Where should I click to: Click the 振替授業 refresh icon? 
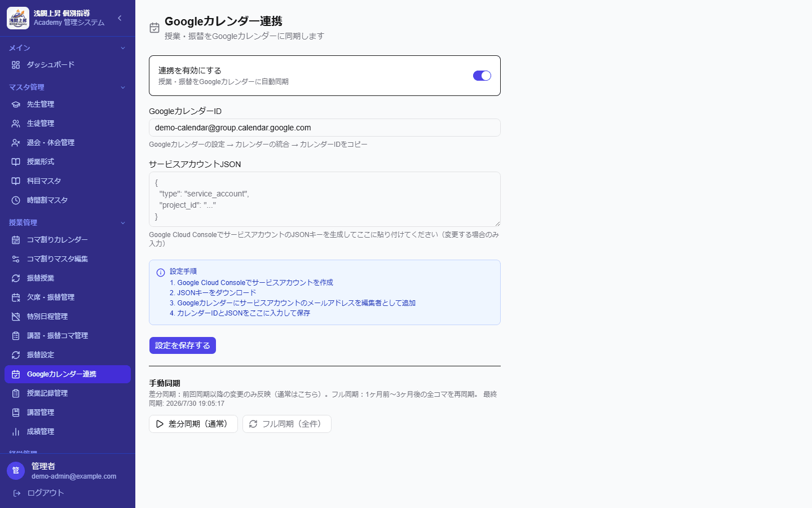16,278
